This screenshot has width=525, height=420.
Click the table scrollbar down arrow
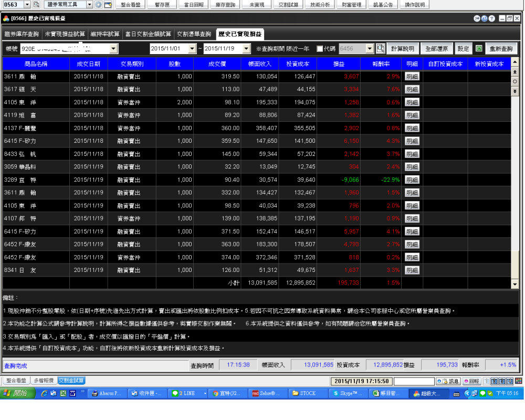point(514,283)
